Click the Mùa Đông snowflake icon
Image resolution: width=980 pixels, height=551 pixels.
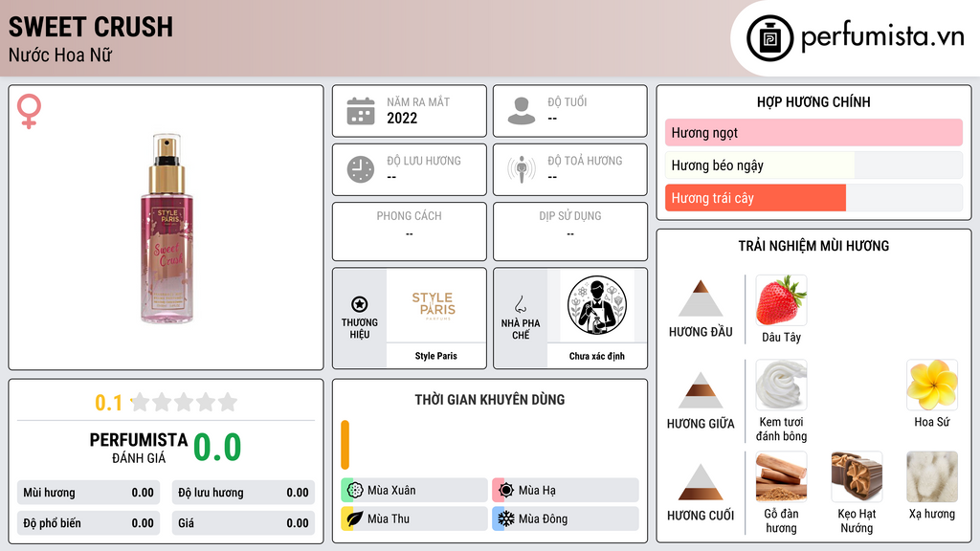(x=506, y=518)
